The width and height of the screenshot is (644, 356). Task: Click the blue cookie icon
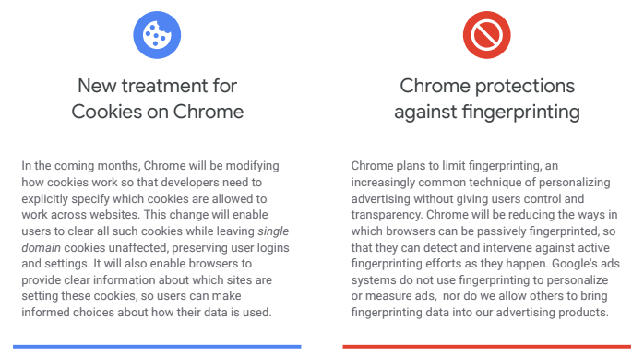(157, 35)
